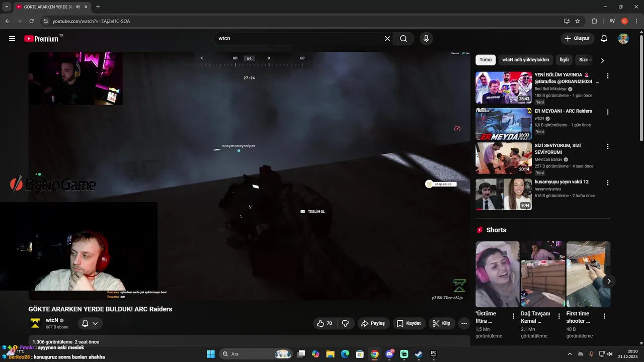Close the current YouTube tab
644x362 pixels.
pos(86,7)
